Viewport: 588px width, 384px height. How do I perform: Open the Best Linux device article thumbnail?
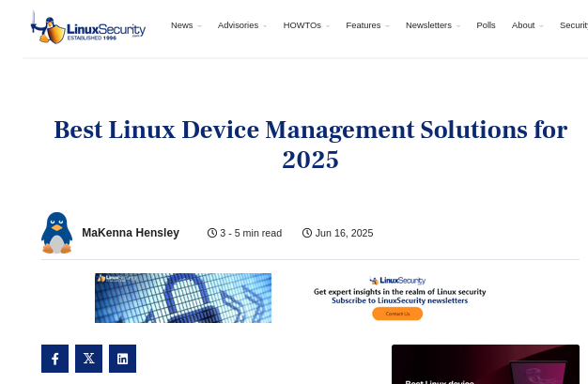pos(486,364)
